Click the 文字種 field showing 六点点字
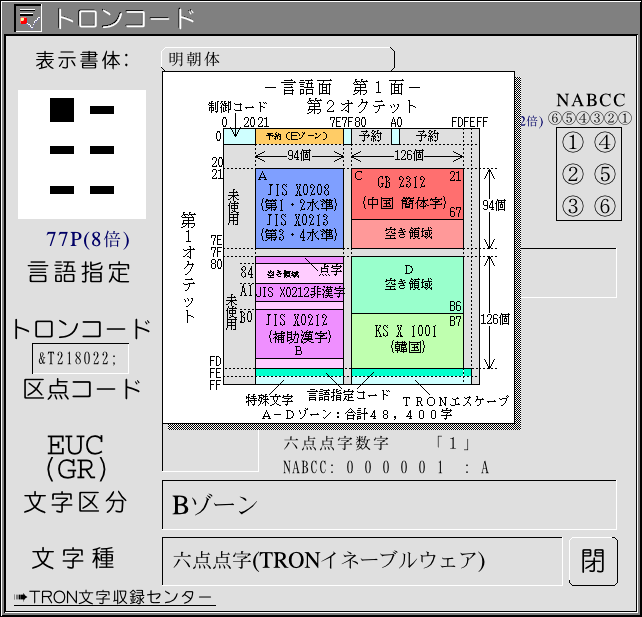642x617 pixels. (362, 560)
